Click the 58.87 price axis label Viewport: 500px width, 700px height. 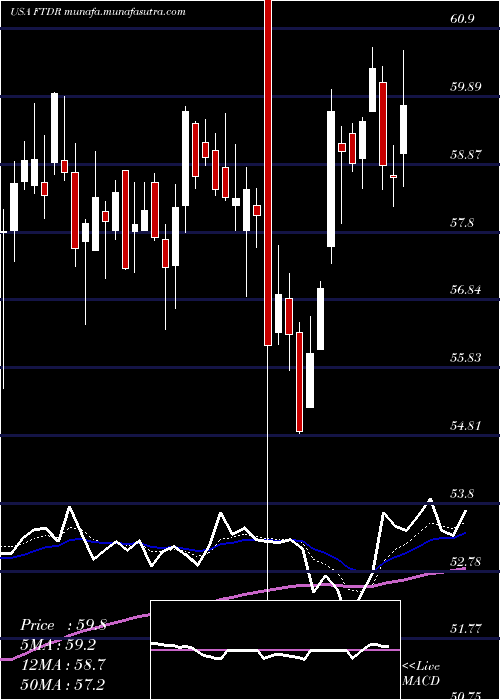pos(466,154)
